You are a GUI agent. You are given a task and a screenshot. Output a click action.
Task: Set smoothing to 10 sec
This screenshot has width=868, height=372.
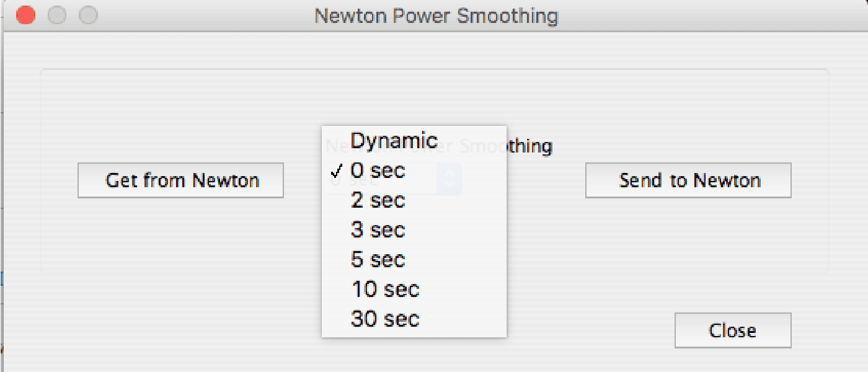click(x=385, y=290)
